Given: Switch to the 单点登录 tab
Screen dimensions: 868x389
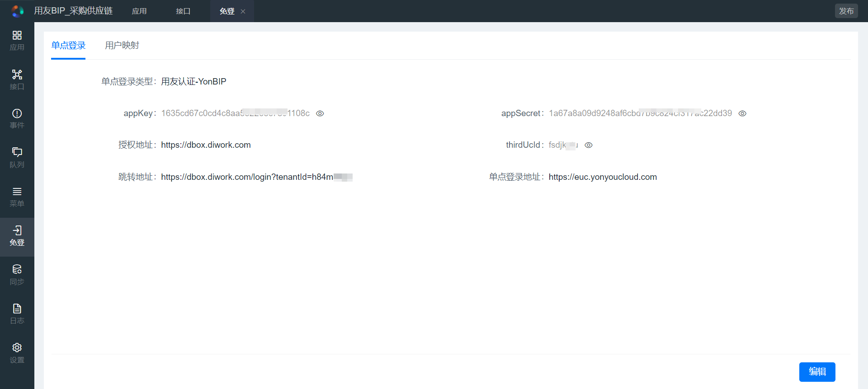Looking at the screenshot, I should click(68, 46).
